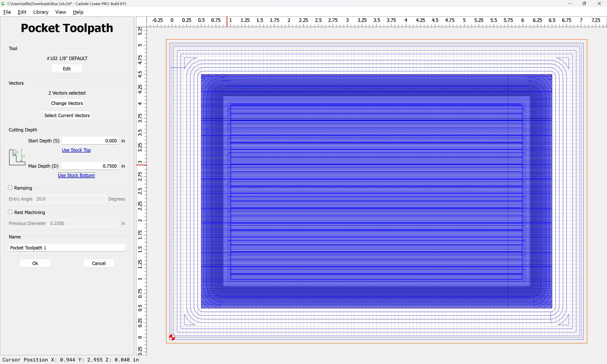607x364 pixels.
Task: Click the toolpath Name field
Action: tap(67, 248)
